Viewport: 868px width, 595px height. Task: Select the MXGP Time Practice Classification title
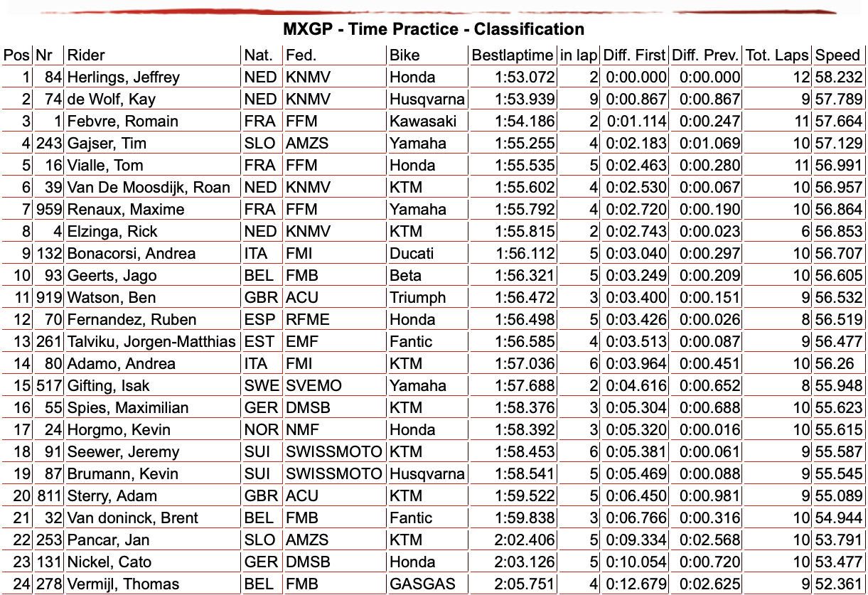[x=434, y=29]
